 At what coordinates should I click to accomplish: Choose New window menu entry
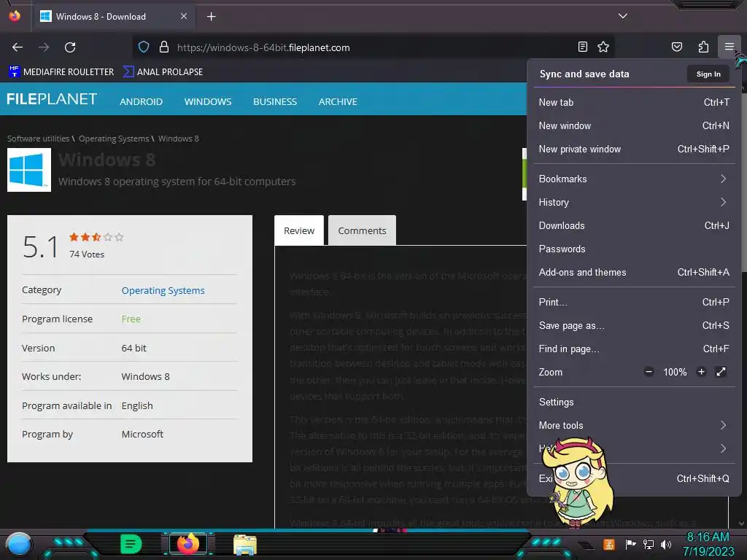point(634,125)
